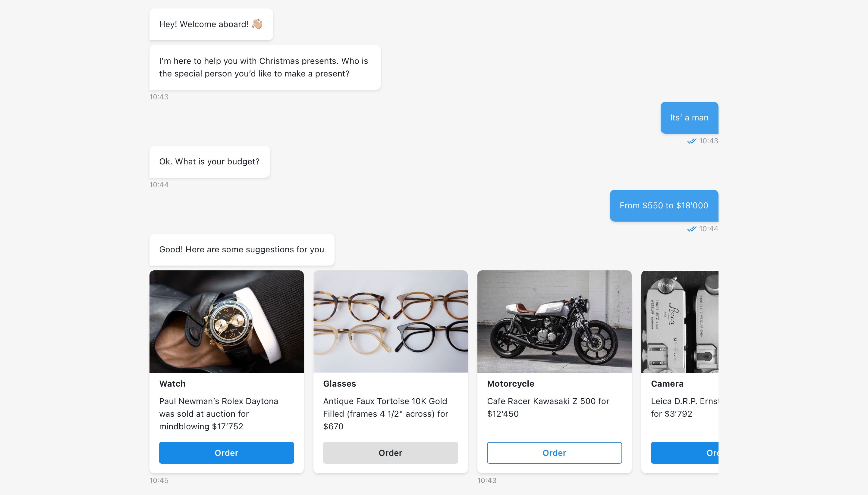
Task: Click the Order button on Camera card
Action: 684,453
